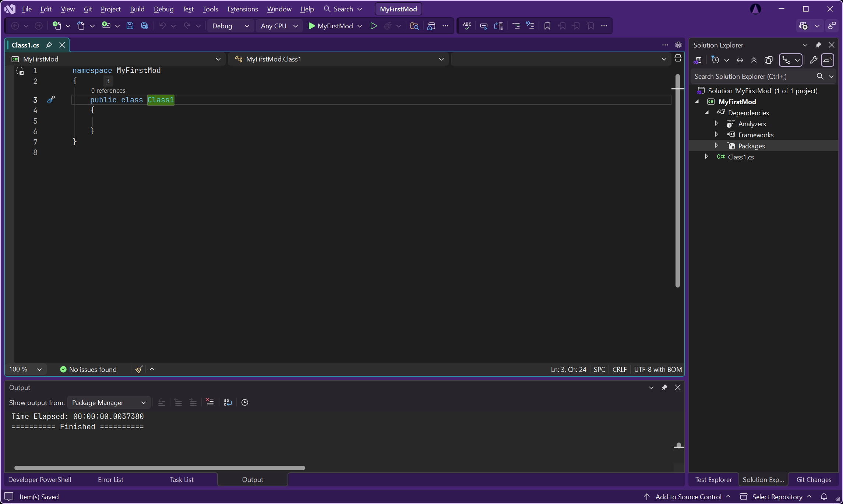
Task: Expand the Packages node in Solution Explorer
Action: click(x=716, y=146)
